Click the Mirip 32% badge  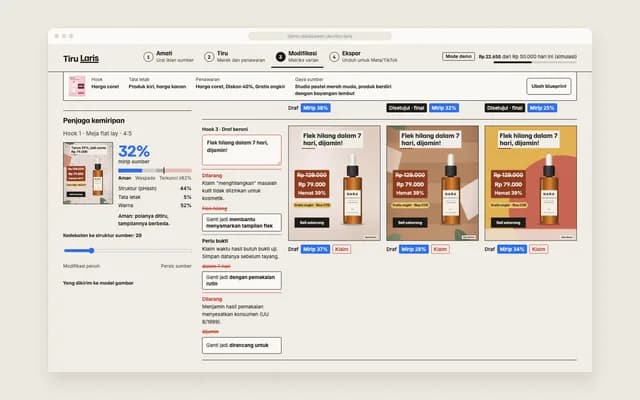444,108
